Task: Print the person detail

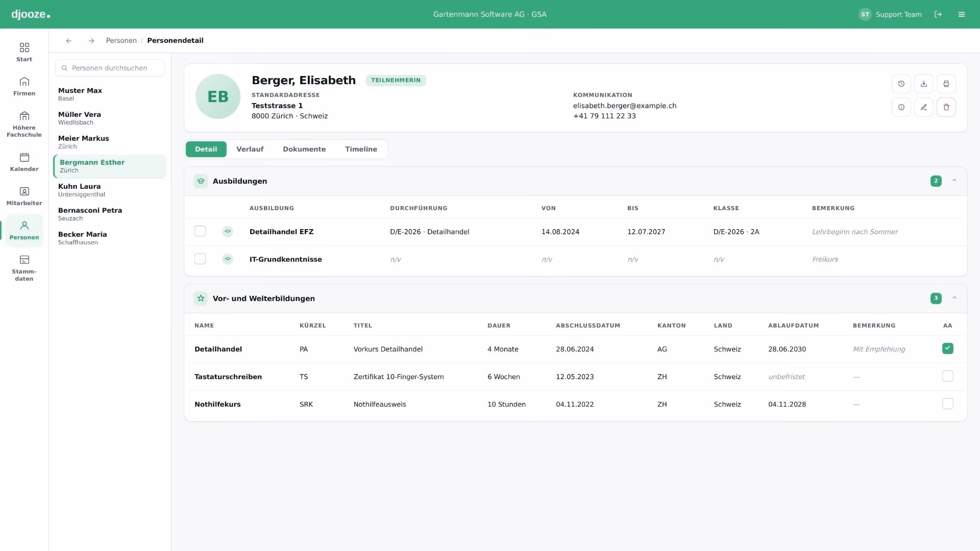Action: (946, 84)
